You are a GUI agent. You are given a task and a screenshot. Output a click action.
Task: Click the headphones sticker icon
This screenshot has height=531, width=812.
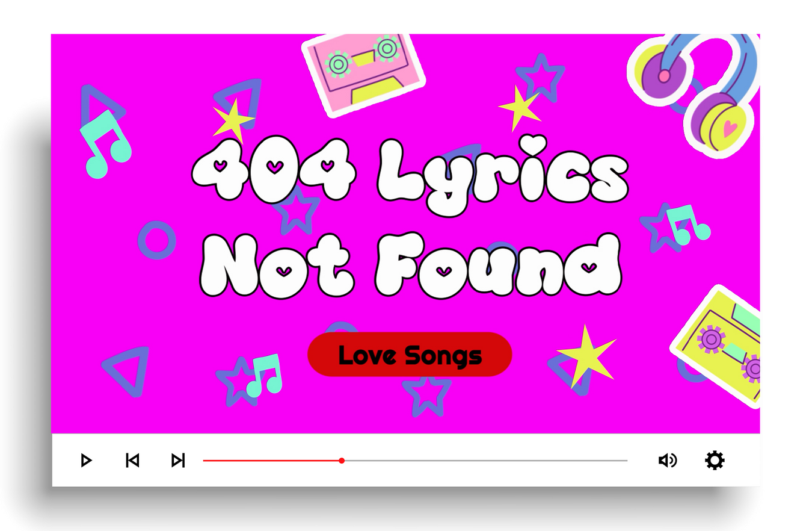pos(693,92)
